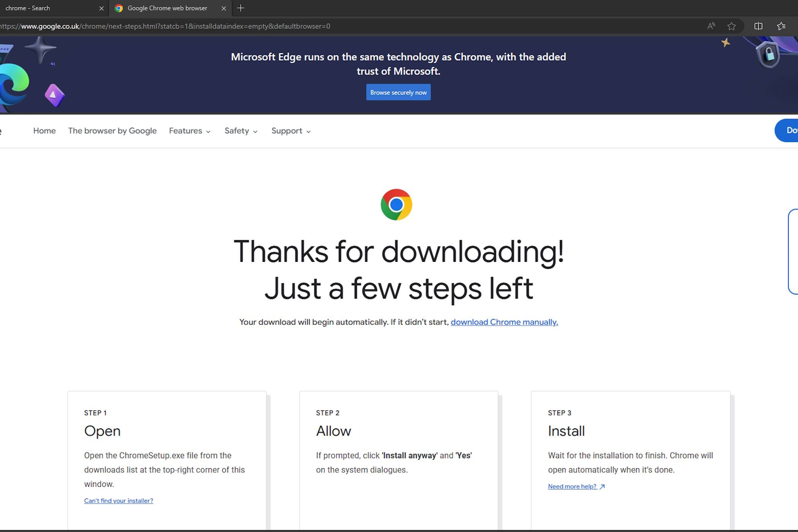Image resolution: width=798 pixels, height=532 pixels.
Task: Close the Google Chrome web browser tab
Action: tap(224, 8)
